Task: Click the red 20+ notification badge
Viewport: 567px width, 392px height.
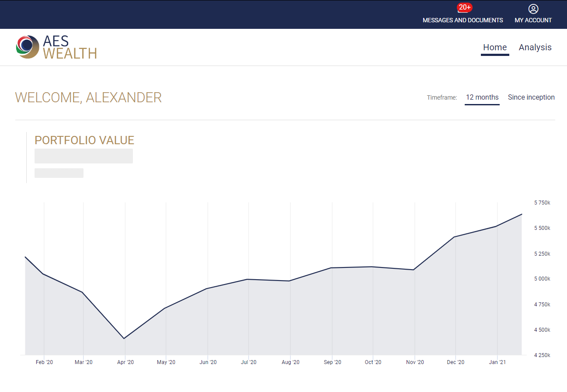Action: coord(464,7)
